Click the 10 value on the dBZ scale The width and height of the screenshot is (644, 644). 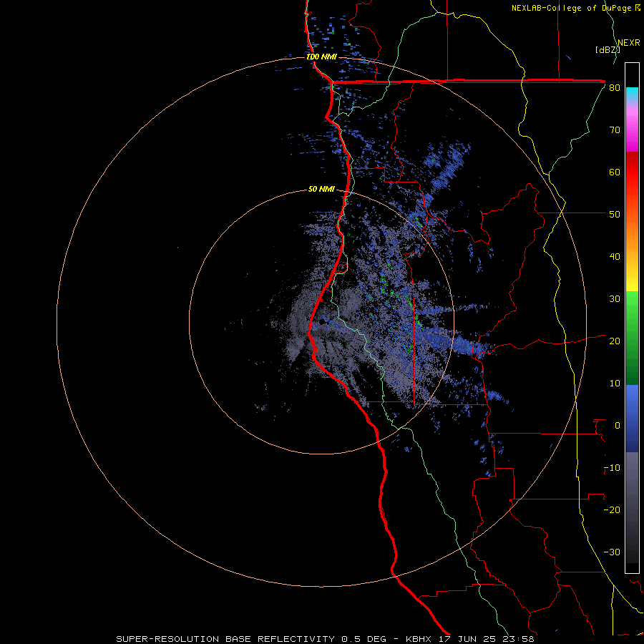[615, 384]
